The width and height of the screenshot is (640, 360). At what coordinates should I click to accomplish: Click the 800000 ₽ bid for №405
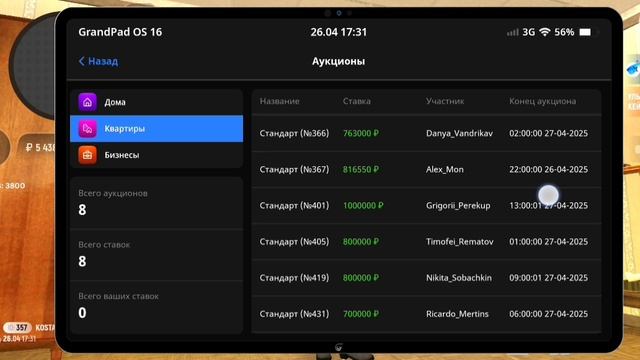361,242
